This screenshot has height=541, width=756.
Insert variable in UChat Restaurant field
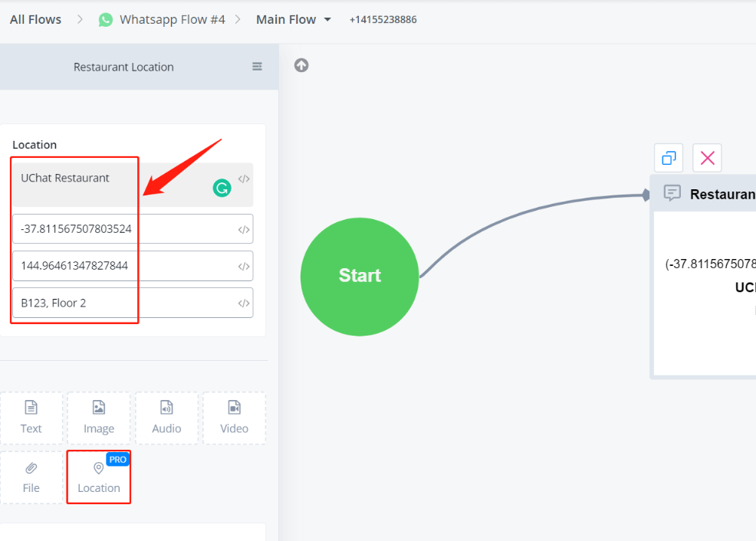244,179
